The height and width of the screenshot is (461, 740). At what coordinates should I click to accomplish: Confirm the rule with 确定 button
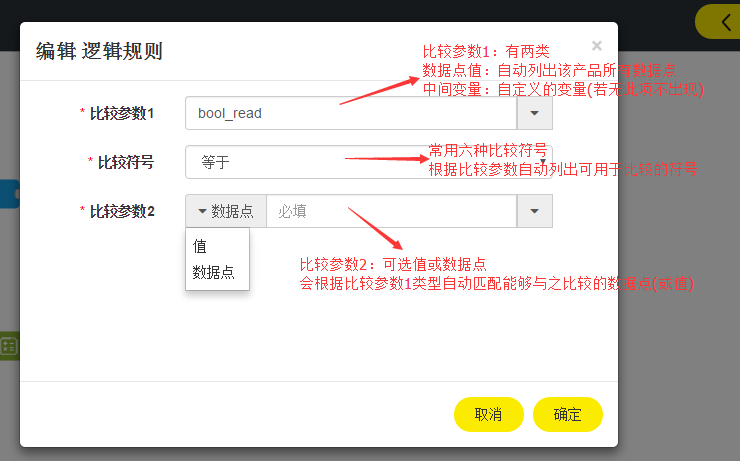pyautogui.click(x=567, y=414)
